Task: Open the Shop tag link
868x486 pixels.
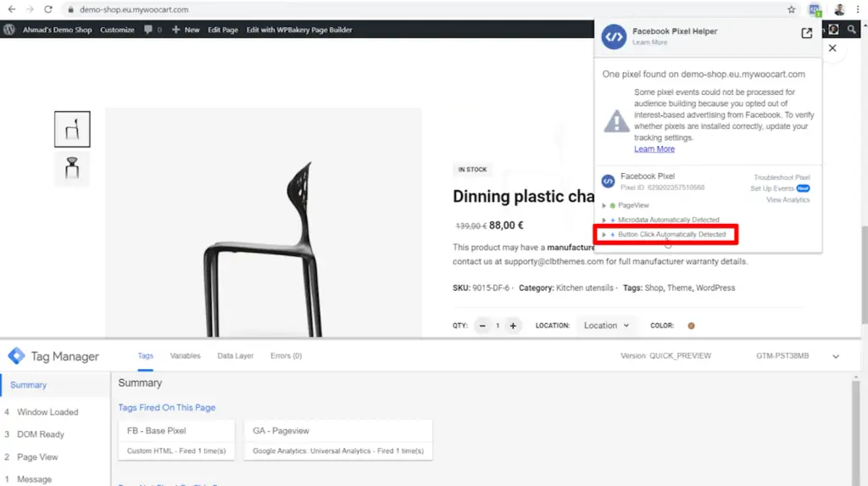Action: [x=654, y=288]
